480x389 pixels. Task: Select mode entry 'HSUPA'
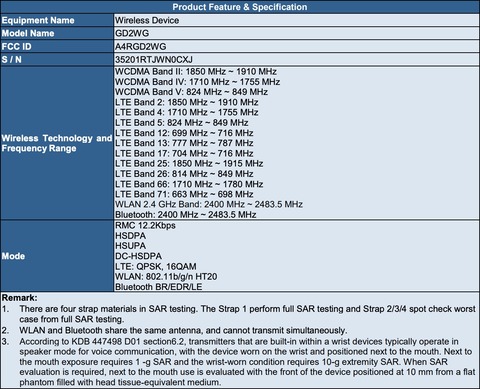(x=130, y=246)
